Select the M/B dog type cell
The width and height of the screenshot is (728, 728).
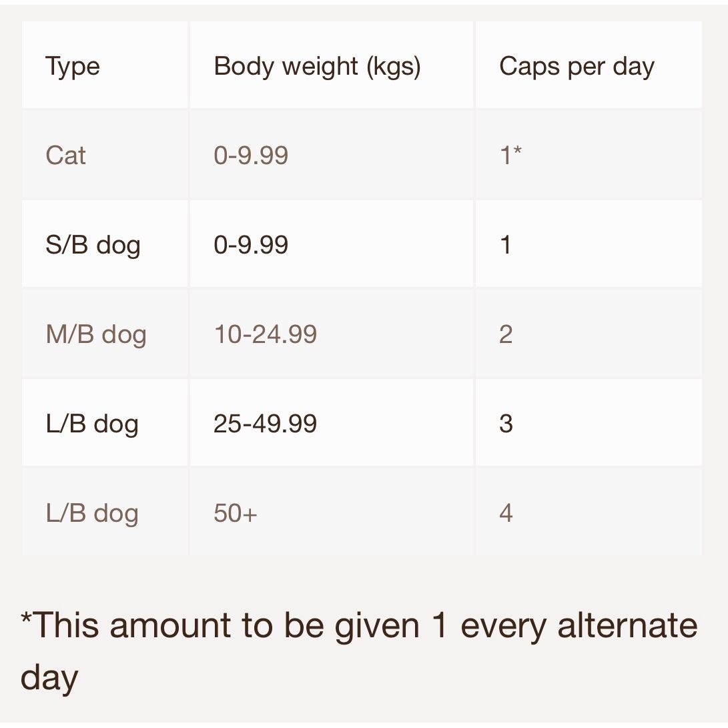[105, 334]
